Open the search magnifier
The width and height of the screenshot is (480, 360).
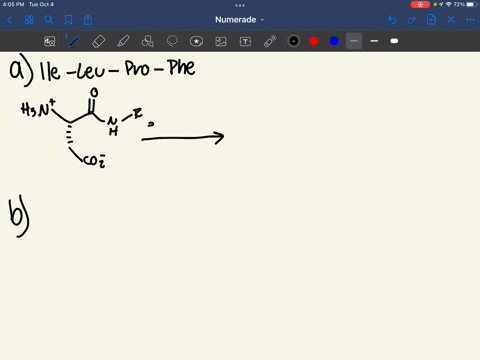point(49,20)
